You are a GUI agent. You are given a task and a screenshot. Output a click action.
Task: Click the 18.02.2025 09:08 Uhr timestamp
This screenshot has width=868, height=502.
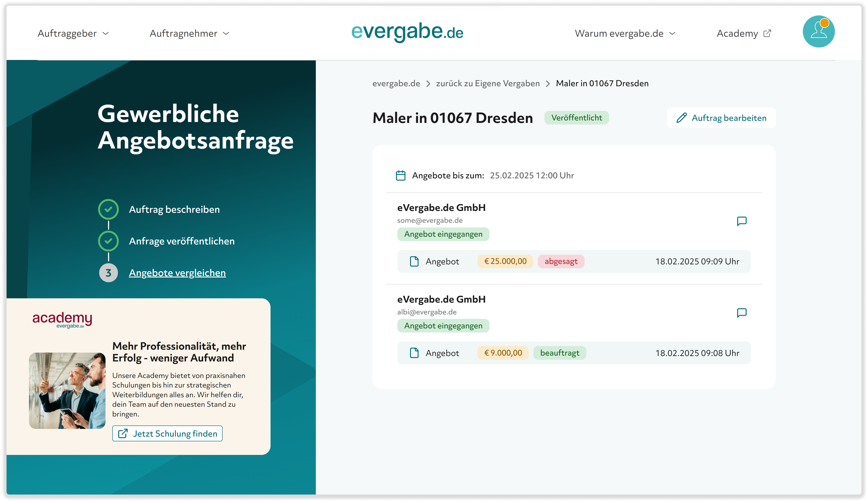pyautogui.click(x=697, y=353)
